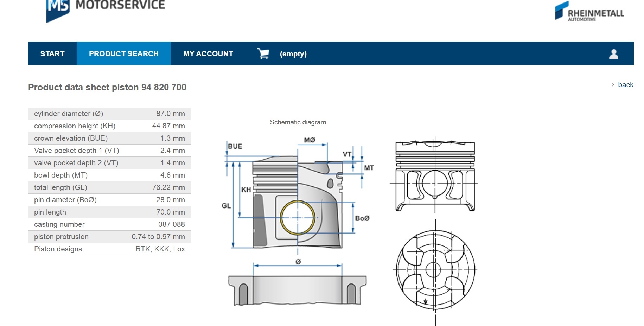This screenshot has height=326, width=644.
Task: Open the shopping cart icon
Action: click(x=263, y=53)
